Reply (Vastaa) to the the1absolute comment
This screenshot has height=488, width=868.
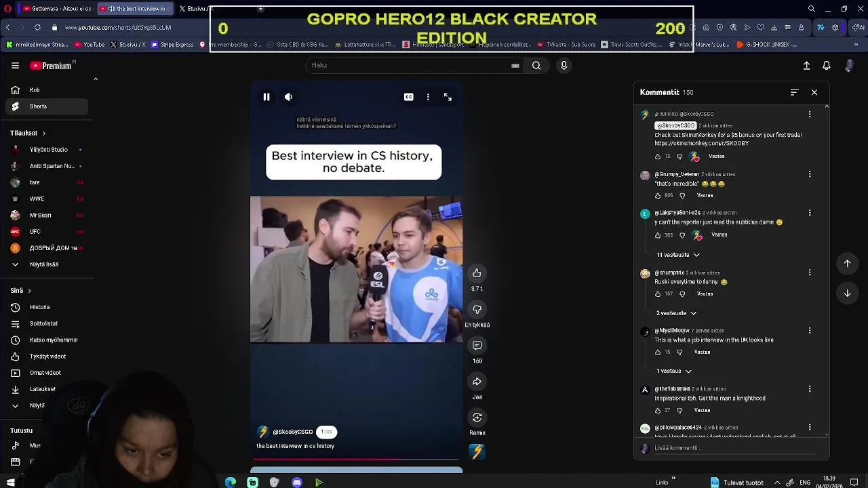[x=702, y=411]
